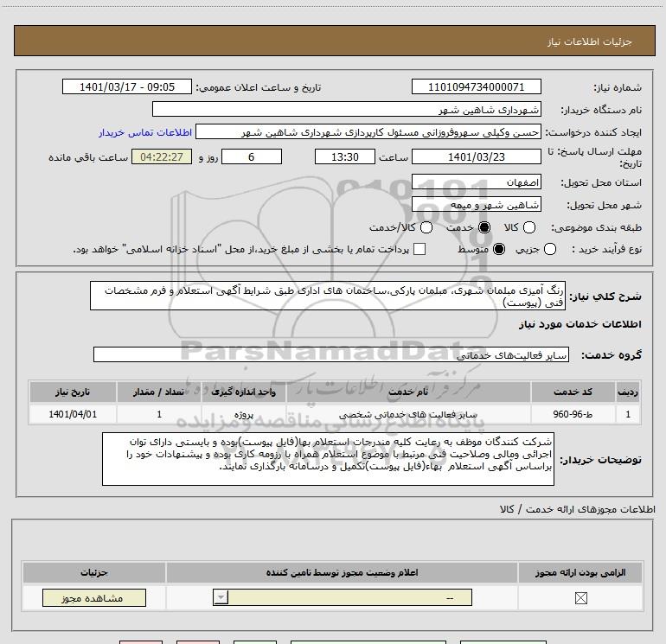
Task: Click the ردیف column header
Action: (x=628, y=392)
